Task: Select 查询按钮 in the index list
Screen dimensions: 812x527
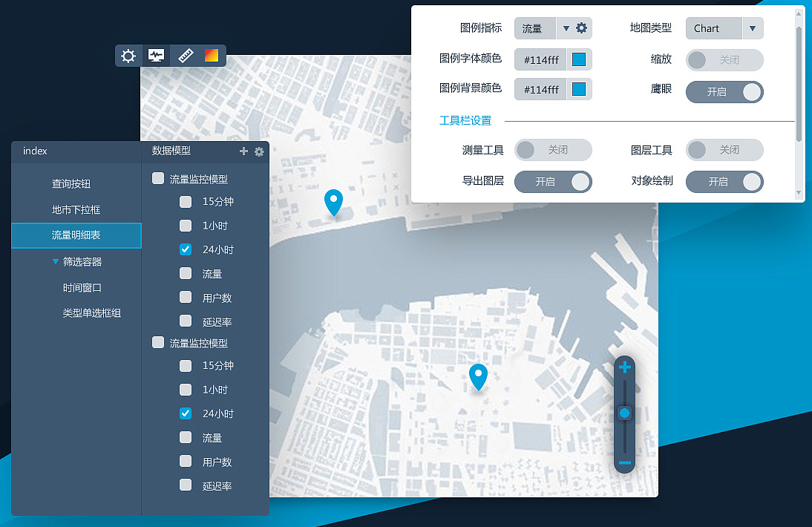Action: (71, 184)
